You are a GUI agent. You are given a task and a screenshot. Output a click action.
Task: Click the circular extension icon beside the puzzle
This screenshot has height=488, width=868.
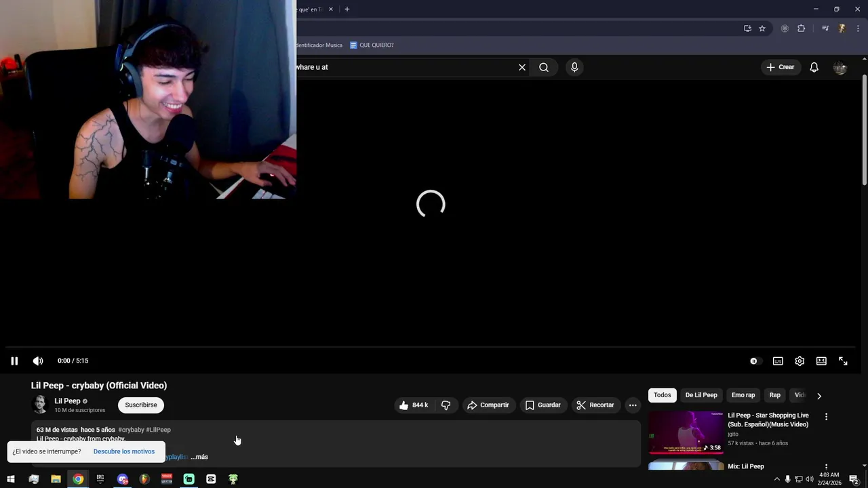pos(785,28)
